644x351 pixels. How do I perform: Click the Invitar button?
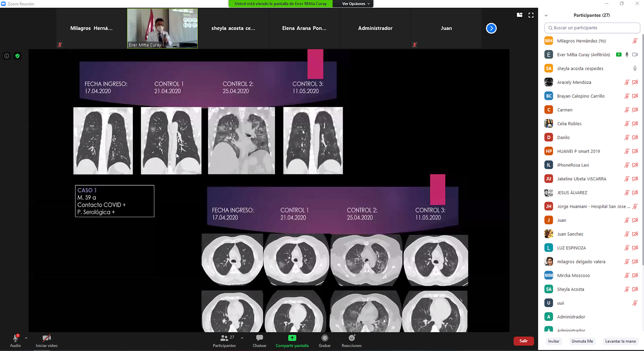[x=554, y=341]
